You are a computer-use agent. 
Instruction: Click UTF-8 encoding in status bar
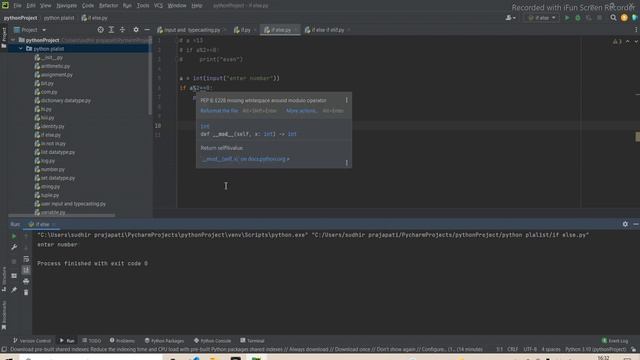pyautogui.click(x=530, y=349)
